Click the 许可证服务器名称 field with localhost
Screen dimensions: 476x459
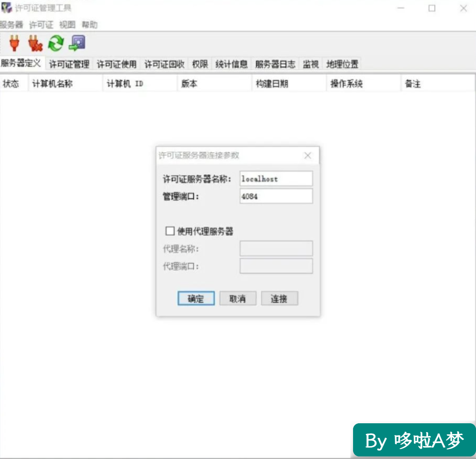[x=276, y=179]
